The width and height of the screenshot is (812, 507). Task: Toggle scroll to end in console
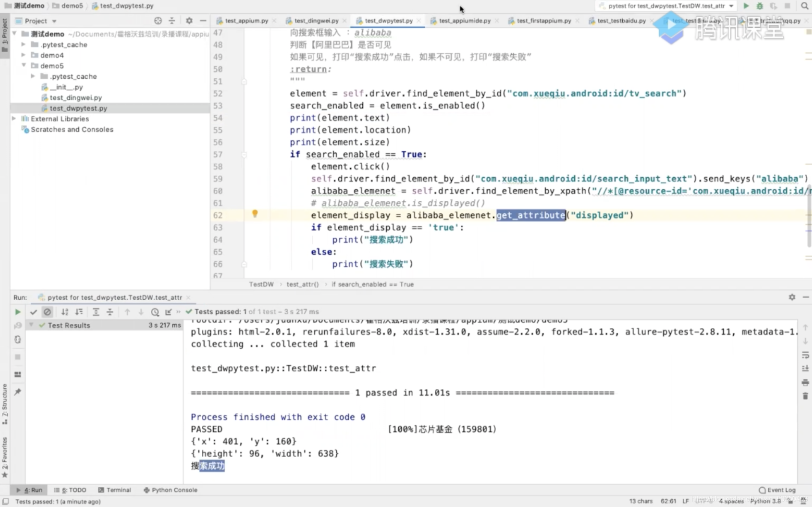pyautogui.click(x=805, y=368)
